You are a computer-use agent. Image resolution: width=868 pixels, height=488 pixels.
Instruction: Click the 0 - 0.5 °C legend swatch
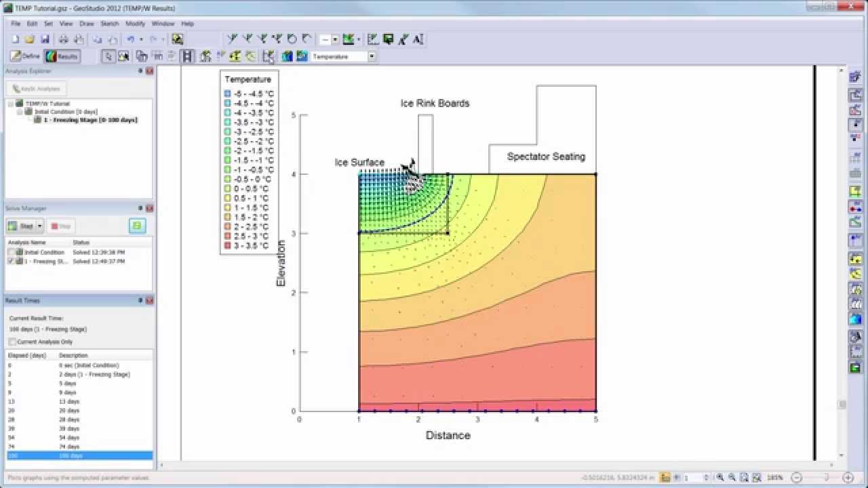[x=228, y=189]
